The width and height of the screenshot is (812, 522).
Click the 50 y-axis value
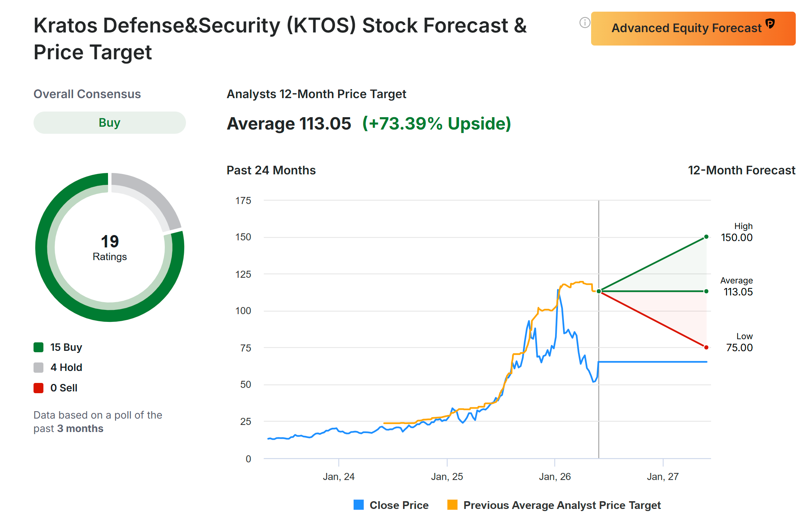coord(246,385)
